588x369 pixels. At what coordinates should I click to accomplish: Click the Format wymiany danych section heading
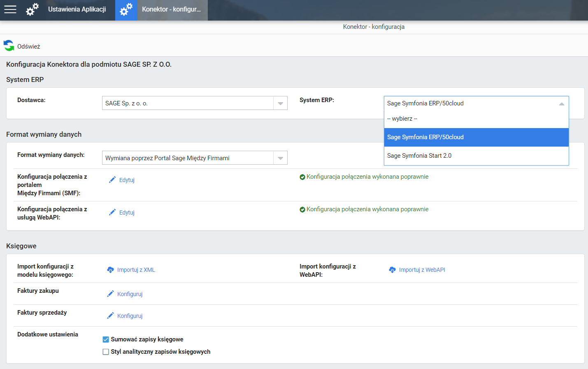44,134
